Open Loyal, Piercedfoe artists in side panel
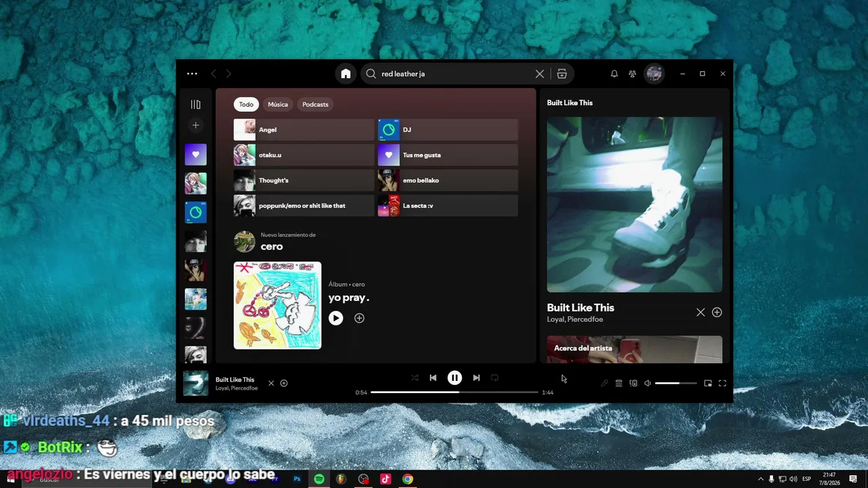Viewport: 868px width, 488px height. tap(575, 319)
